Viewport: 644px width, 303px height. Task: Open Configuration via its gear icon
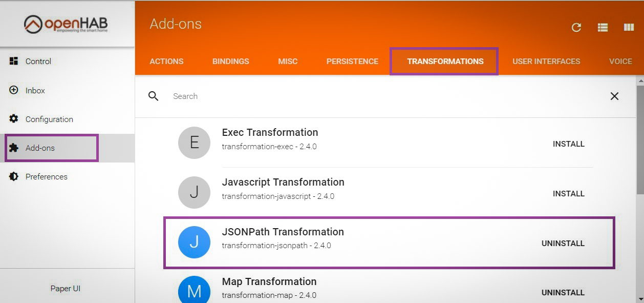pyautogui.click(x=14, y=119)
